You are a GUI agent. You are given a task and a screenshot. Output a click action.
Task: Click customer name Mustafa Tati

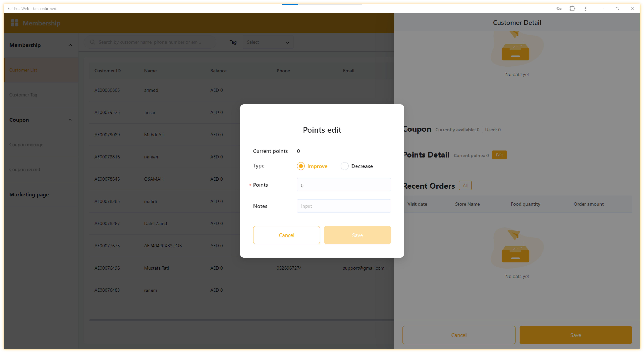click(156, 268)
